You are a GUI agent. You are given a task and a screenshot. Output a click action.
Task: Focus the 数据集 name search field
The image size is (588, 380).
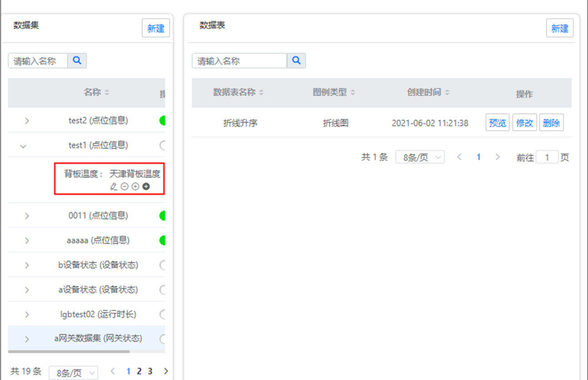[x=38, y=61]
